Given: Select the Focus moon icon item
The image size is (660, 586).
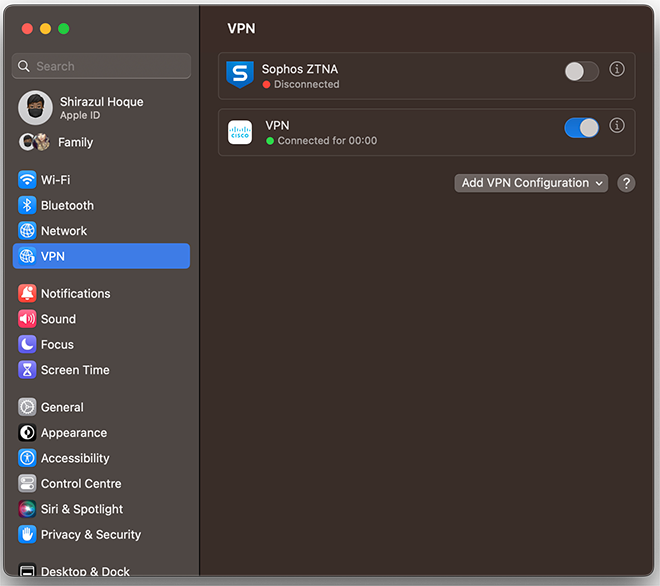Looking at the screenshot, I should [57, 344].
